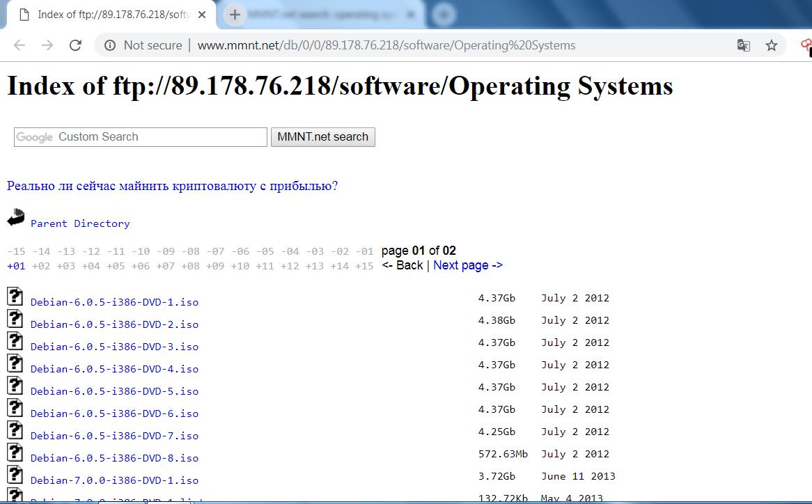Open the Parent Directory link

click(80, 223)
